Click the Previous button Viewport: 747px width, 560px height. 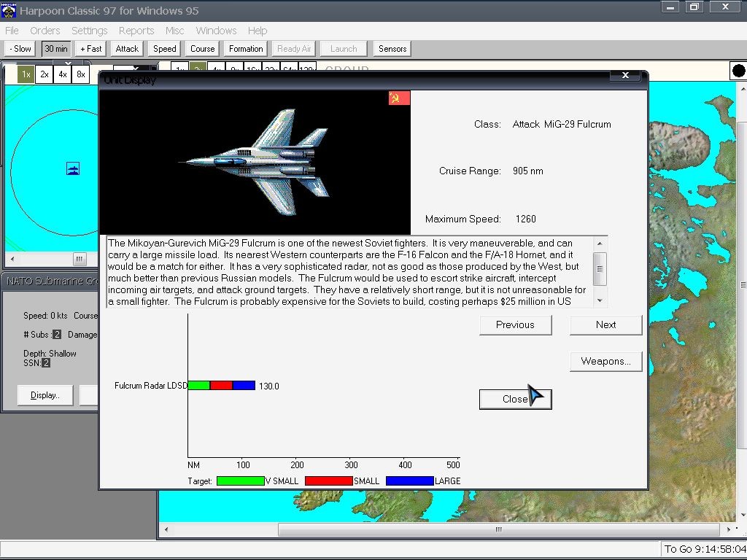[516, 324]
